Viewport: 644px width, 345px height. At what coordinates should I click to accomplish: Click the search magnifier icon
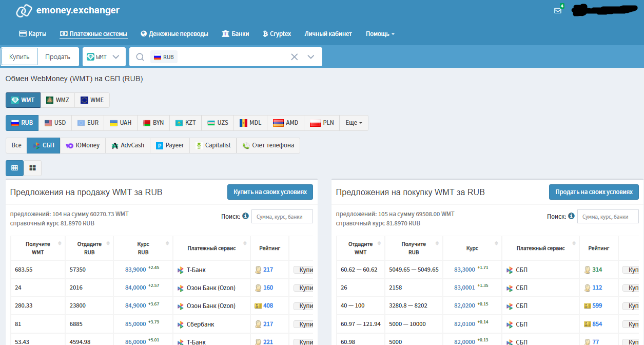click(x=140, y=57)
